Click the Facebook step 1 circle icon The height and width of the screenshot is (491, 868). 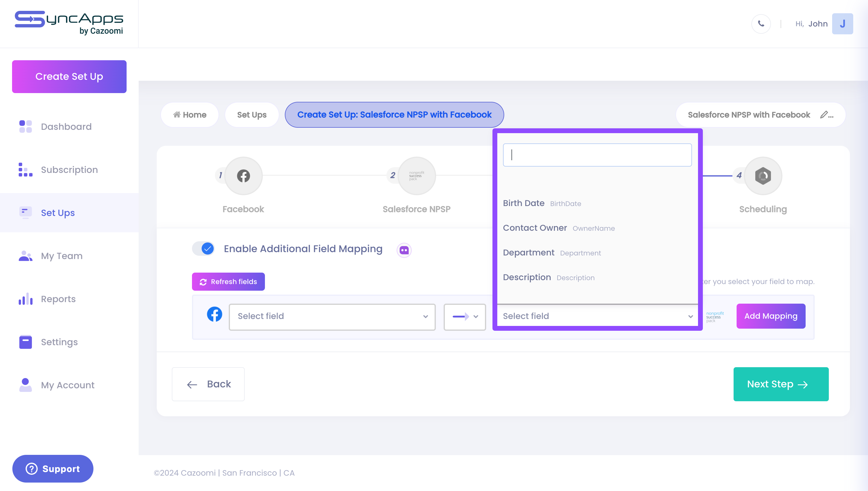[243, 176]
